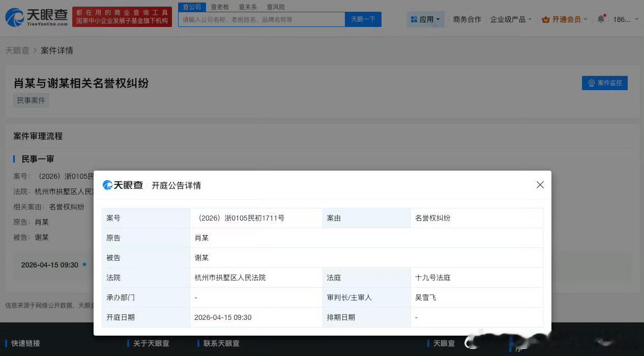Click the blue dot beside 2026-04-15 09:30
Image resolution: width=644 pixels, height=356 pixels.
tap(85, 265)
